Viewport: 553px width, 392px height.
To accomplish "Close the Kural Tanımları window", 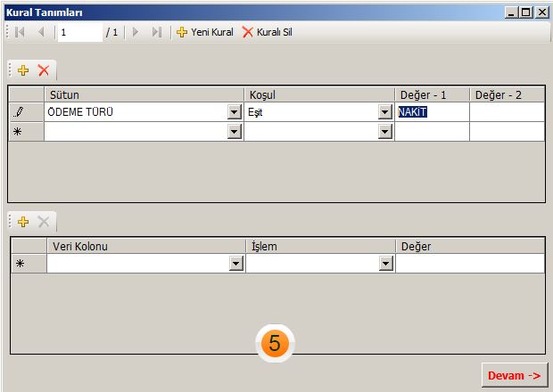I will (541, 12).
